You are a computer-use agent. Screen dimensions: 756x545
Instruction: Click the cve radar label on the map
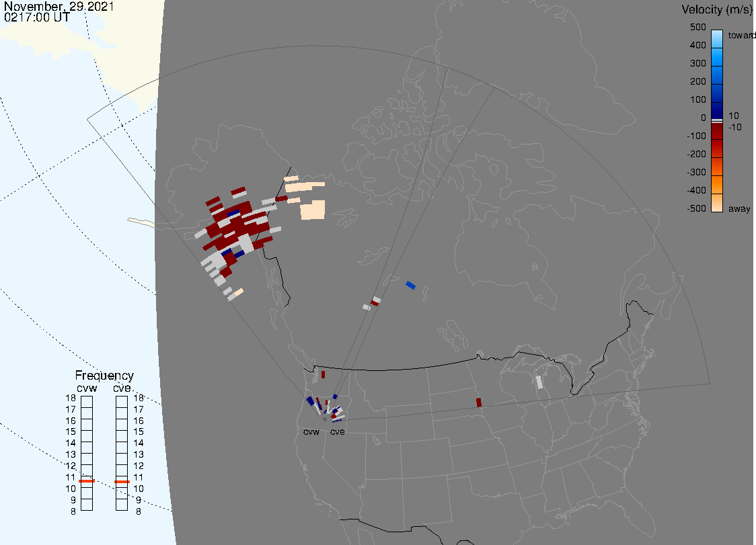[x=338, y=432]
